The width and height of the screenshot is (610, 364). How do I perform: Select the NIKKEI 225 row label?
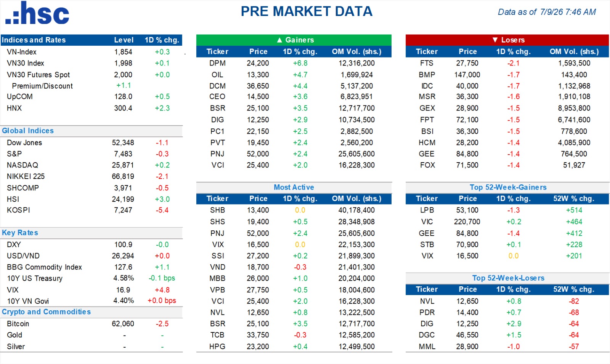26,176
